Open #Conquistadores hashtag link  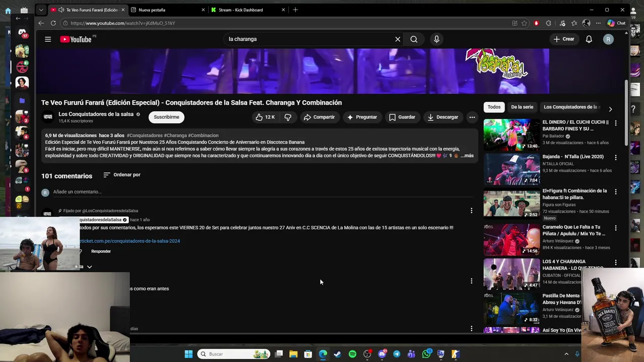tap(145, 136)
